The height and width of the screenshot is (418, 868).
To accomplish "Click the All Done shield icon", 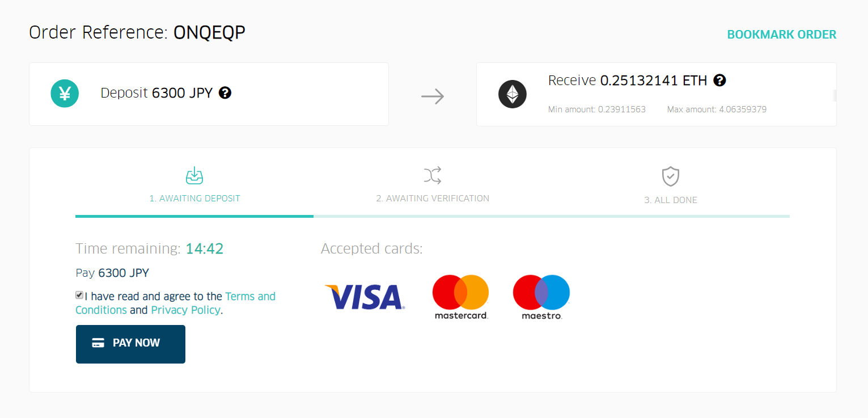I will (x=671, y=176).
